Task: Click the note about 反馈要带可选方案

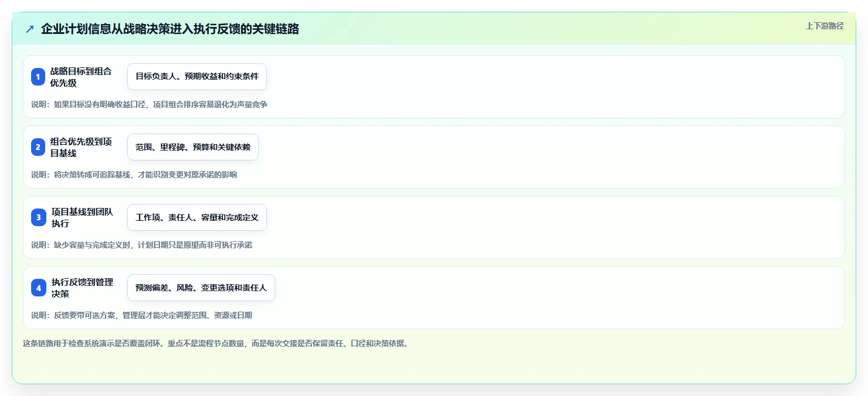Action: click(141, 315)
